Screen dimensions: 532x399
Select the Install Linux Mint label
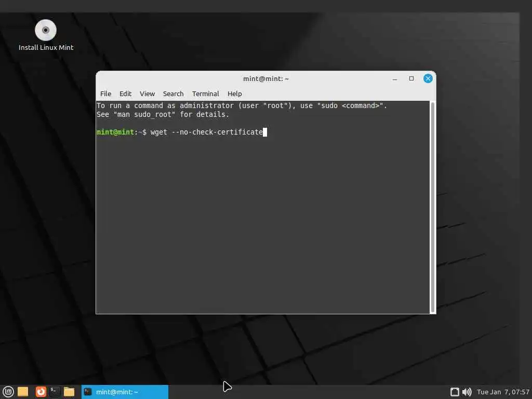click(46, 47)
